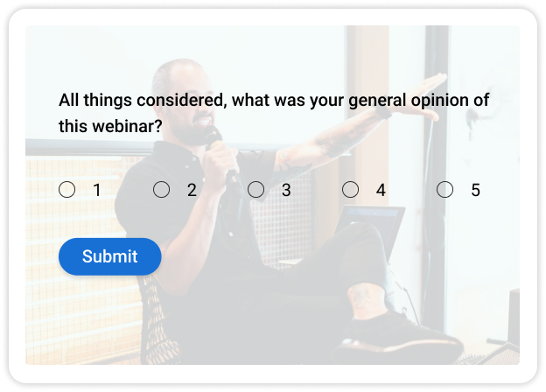Click the word "webinar?" in the question
This screenshot has height=392, width=546.
pos(126,126)
